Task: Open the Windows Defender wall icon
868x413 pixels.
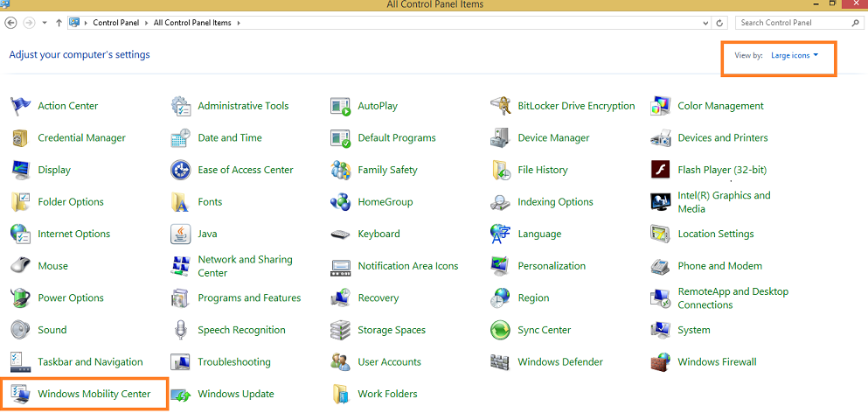Action: click(500, 362)
